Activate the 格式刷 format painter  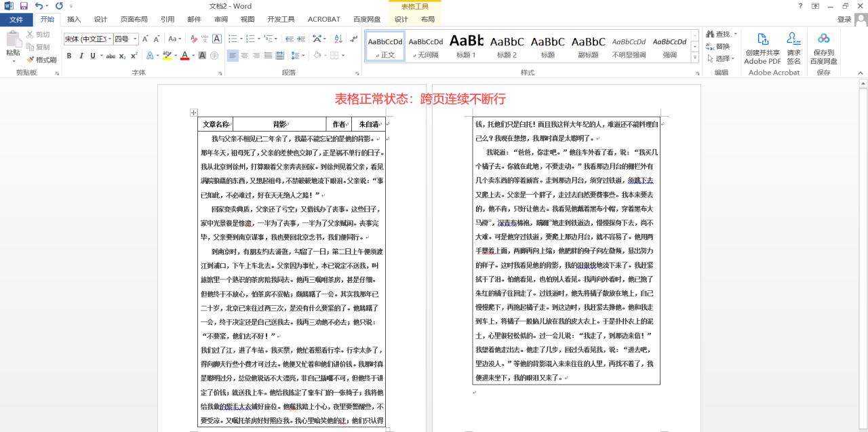[x=41, y=60]
